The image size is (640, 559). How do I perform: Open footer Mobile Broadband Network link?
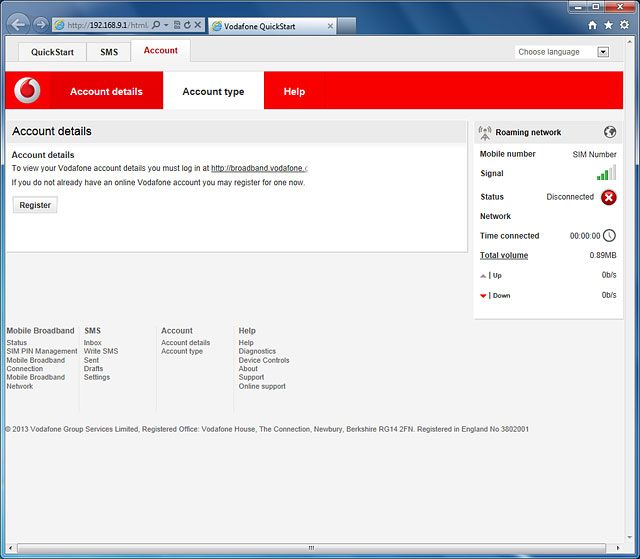36,382
